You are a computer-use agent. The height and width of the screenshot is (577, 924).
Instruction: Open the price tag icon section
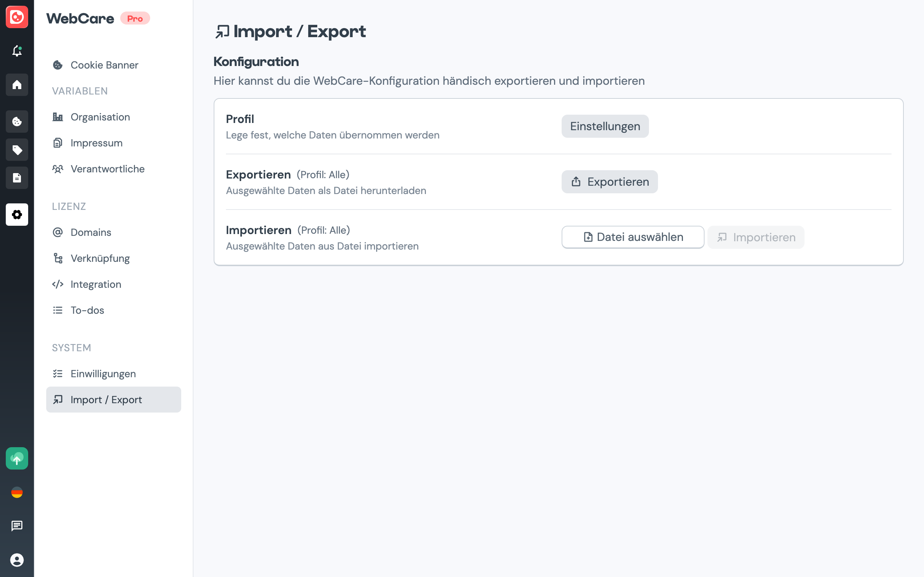pyautogui.click(x=17, y=150)
